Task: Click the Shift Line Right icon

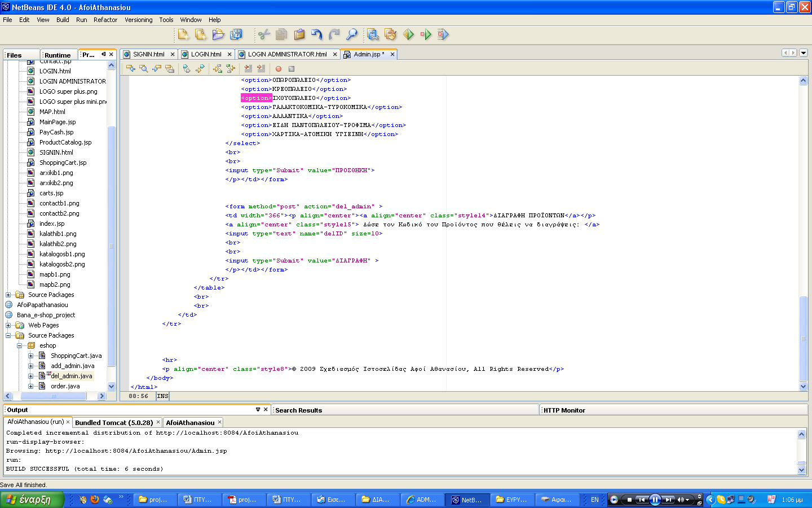Action: pyautogui.click(x=261, y=68)
